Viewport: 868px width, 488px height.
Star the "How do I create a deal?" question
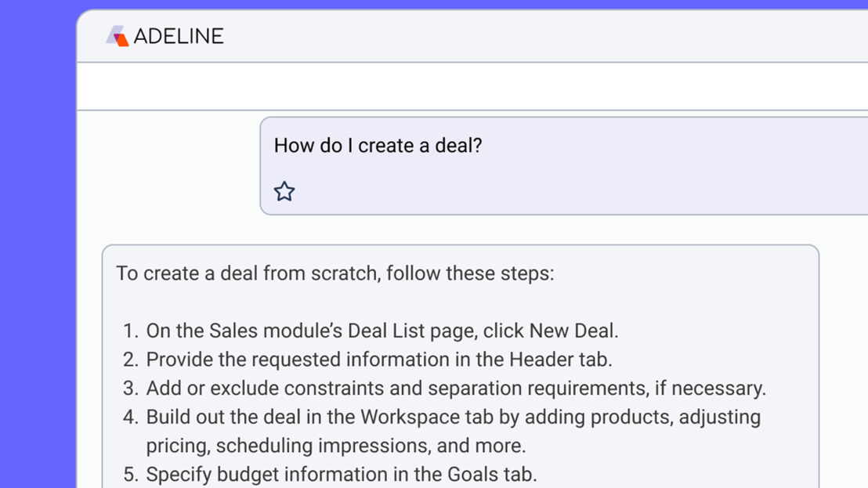[x=284, y=191]
